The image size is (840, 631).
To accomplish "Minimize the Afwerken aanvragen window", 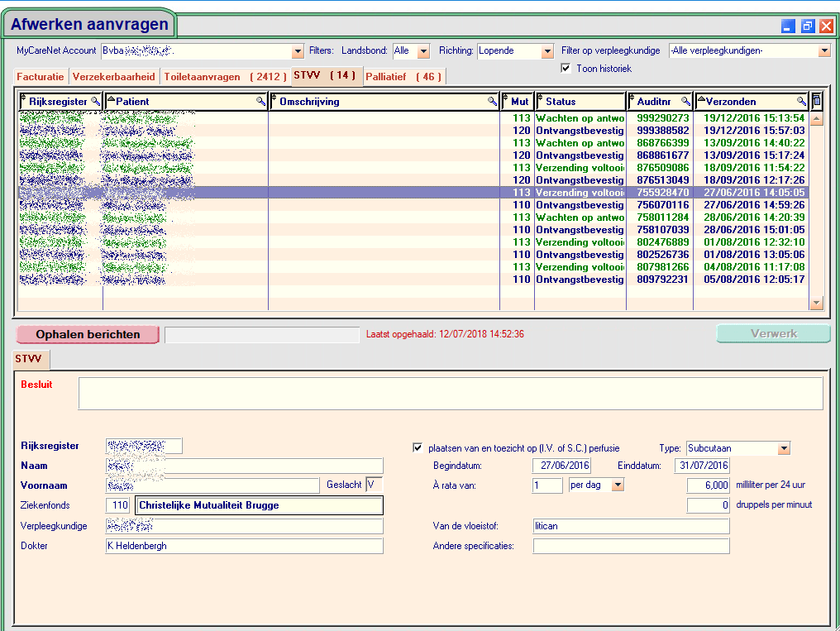I will click(x=788, y=26).
